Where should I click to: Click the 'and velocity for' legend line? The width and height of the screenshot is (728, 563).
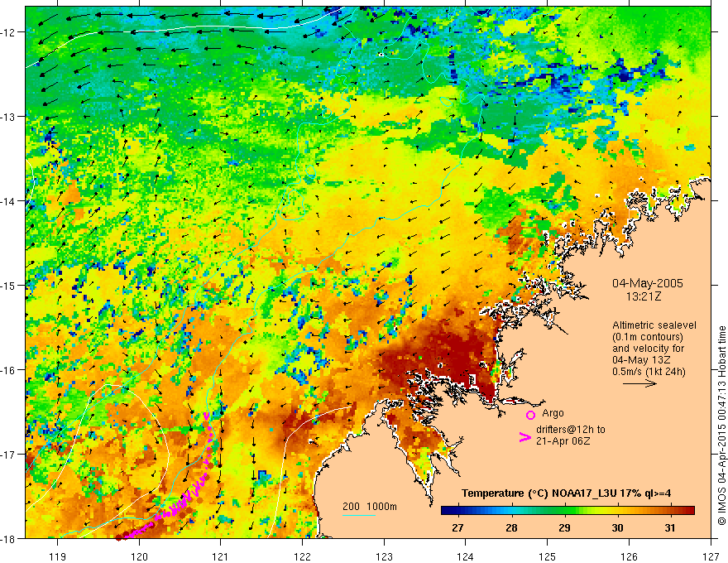tap(648, 349)
